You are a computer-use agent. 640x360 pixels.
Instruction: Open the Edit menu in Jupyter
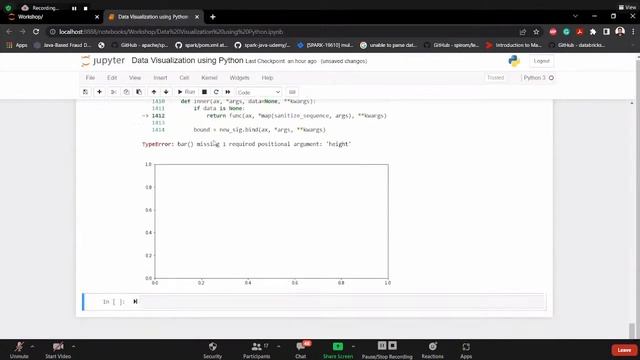tap(112, 78)
